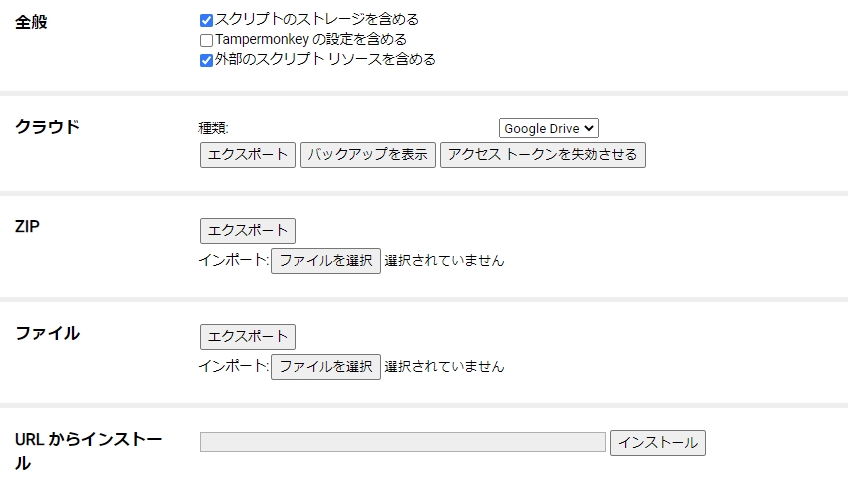Toggle the 外部のスクリプト リソースを含める checkbox

(206, 60)
